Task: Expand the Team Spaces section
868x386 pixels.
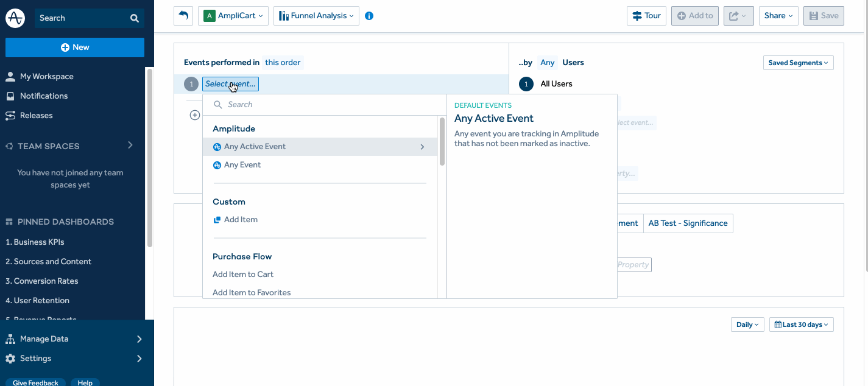Action: 130,145
